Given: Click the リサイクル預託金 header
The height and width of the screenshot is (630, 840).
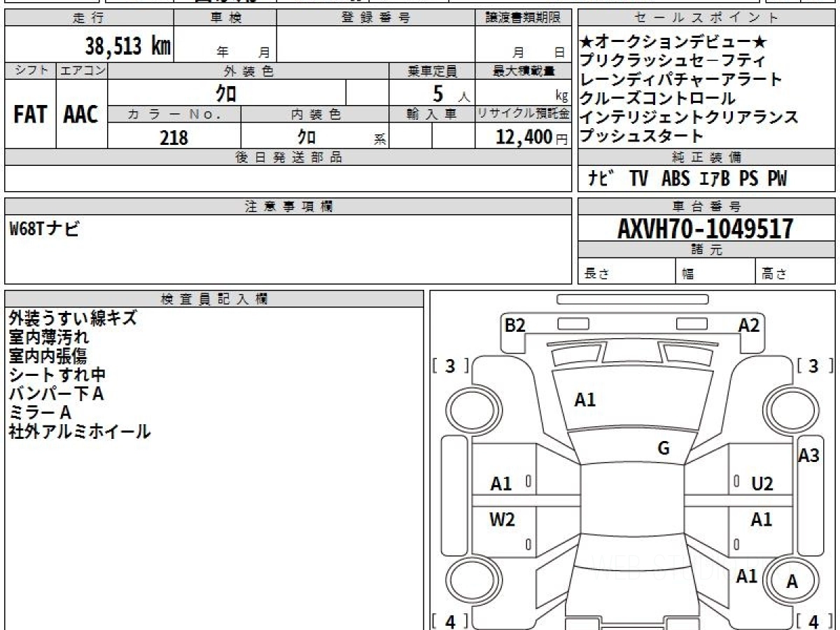Looking at the screenshot, I should (x=523, y=114).
